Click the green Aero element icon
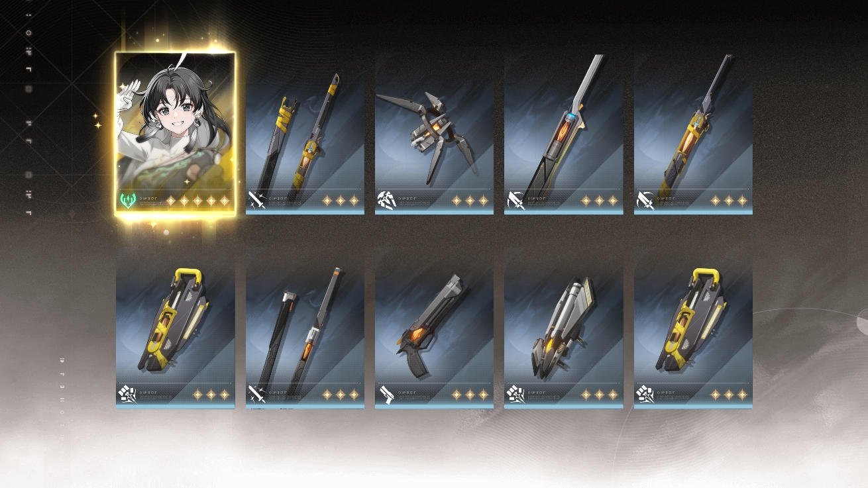This screenshot has width=868, height=488. 128,200
